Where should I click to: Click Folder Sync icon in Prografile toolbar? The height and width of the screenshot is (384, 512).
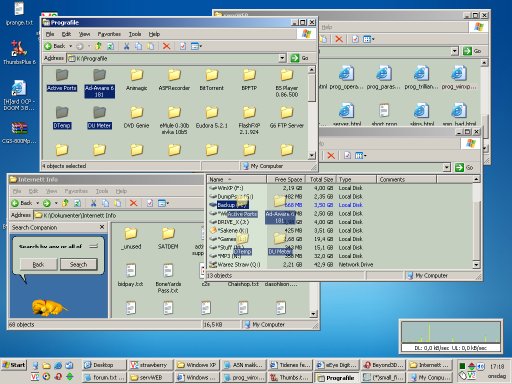click(110, 46)
